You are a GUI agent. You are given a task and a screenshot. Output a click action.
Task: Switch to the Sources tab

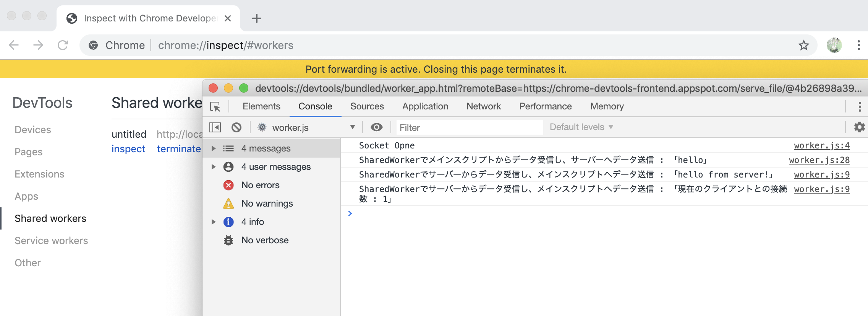(x=367, y=106)
